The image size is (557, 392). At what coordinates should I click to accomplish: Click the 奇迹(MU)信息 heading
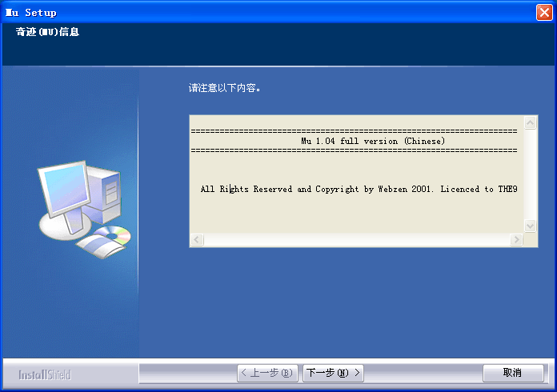(x=47, y=32)
